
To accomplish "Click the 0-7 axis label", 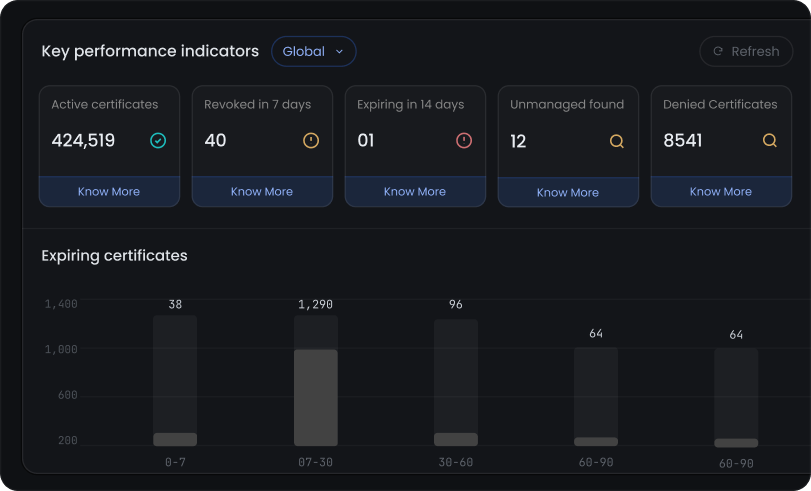I will pos(175,462).
